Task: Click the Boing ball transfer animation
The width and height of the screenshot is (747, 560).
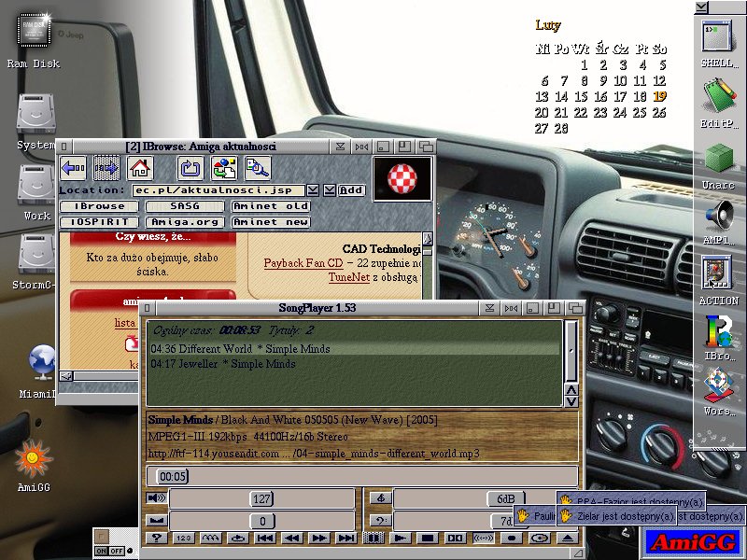Action: pyautogui.click(x=402, y=179)
